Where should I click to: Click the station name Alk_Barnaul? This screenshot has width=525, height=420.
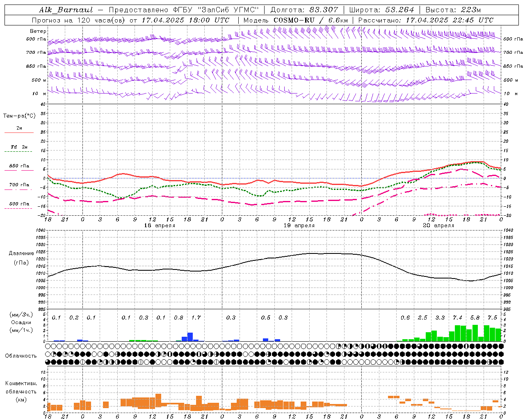[66, 10]
